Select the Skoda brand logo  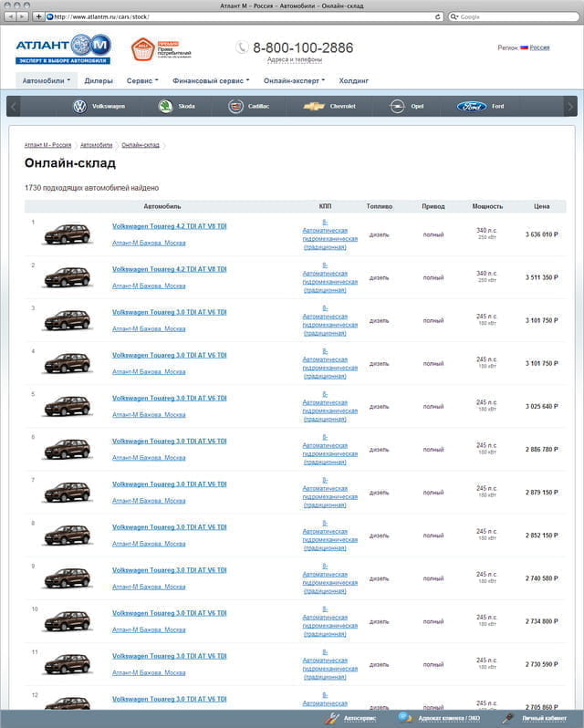(166, 107)
